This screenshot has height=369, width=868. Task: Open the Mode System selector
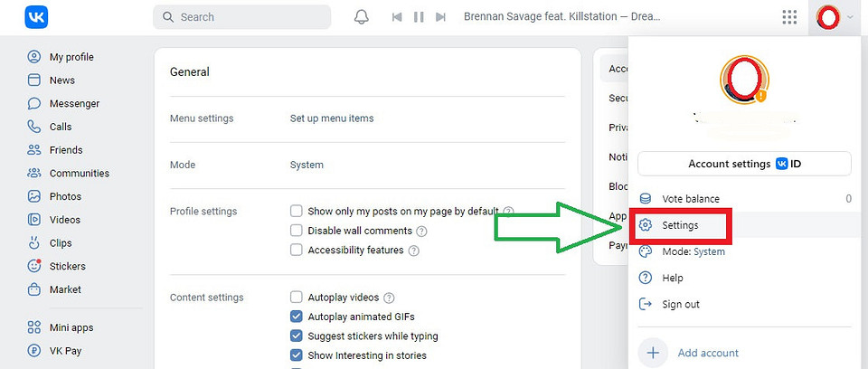(307, 165)
